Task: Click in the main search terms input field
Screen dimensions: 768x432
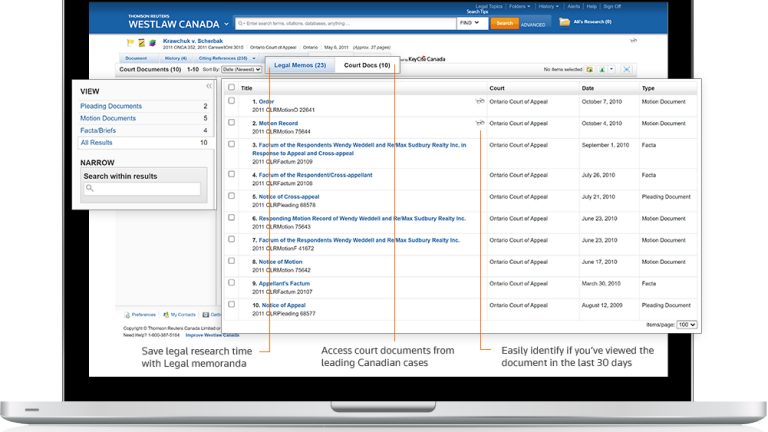Action: pos(346,24)
